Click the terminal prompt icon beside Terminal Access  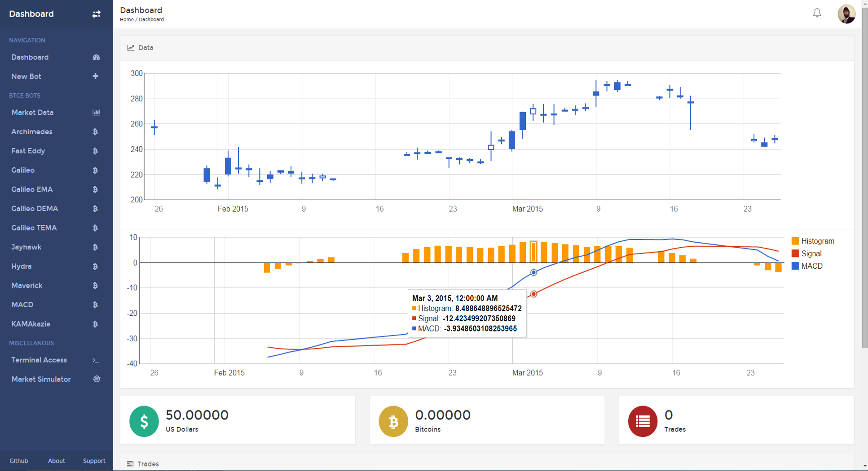[x=96, y=360]
